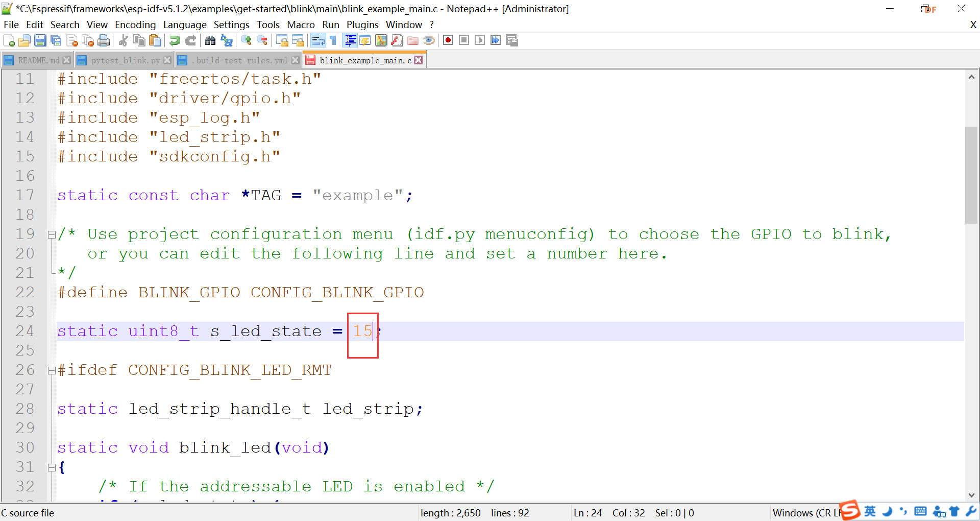Open the Function List icon
Image resolution: width=980 pixels, height=521 pixels.
[397, 40]
